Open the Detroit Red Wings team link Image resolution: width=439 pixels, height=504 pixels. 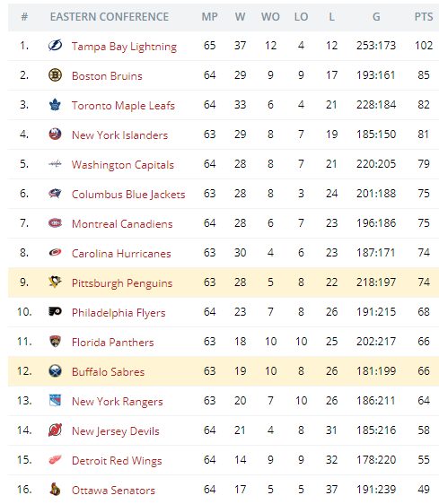[x=117, y=461]
